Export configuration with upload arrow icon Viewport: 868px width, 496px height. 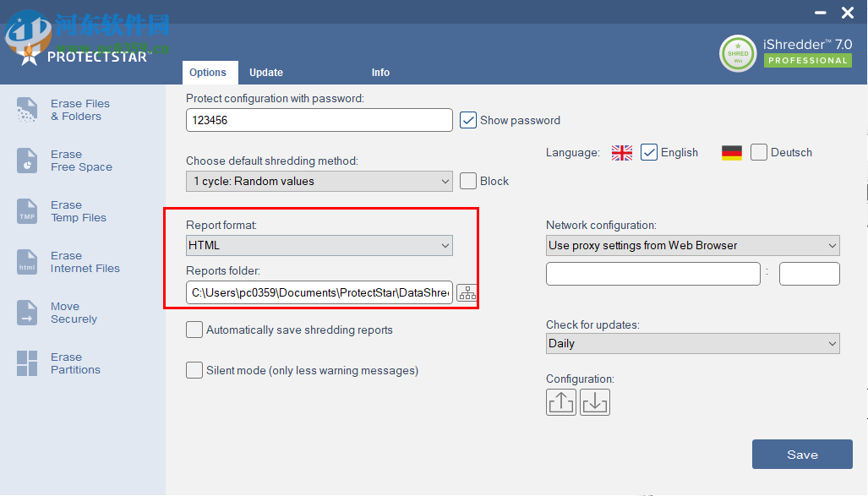pyautogui.click(x=560, y=402)
